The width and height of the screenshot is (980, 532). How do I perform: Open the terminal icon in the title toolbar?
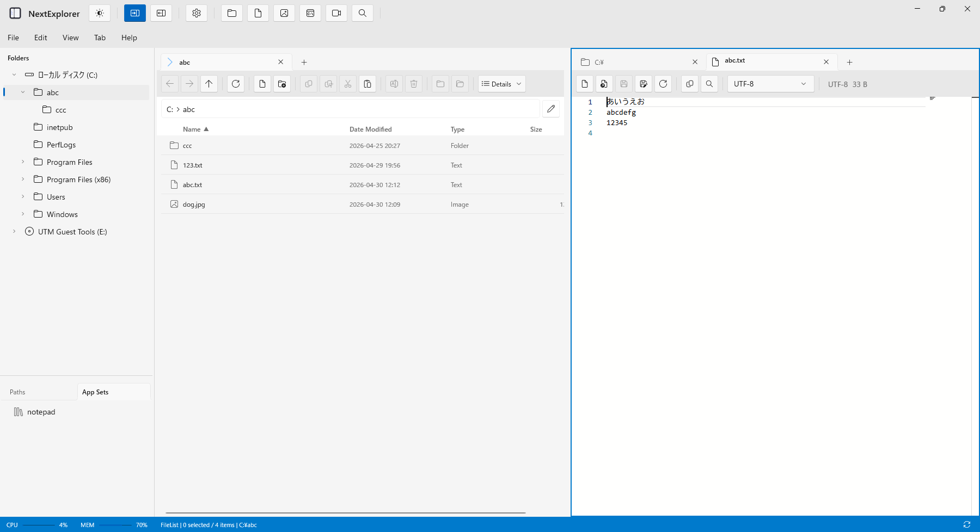(x=310, y=13)
